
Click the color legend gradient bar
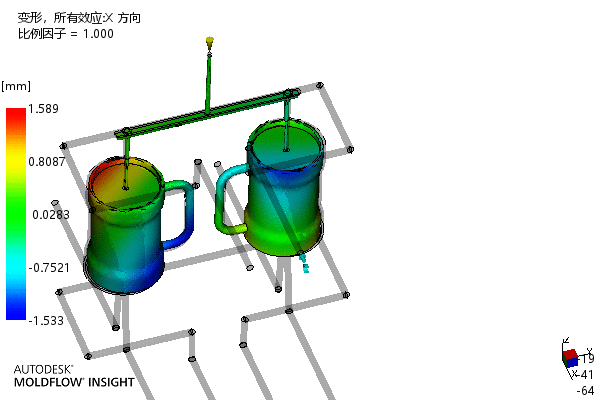(16, 214)
